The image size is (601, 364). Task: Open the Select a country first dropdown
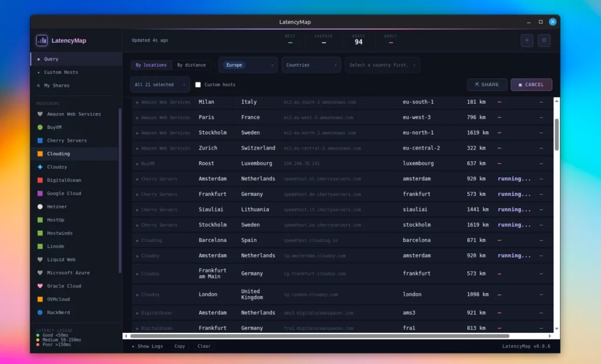pyautogui.click(x=382, y=65)
